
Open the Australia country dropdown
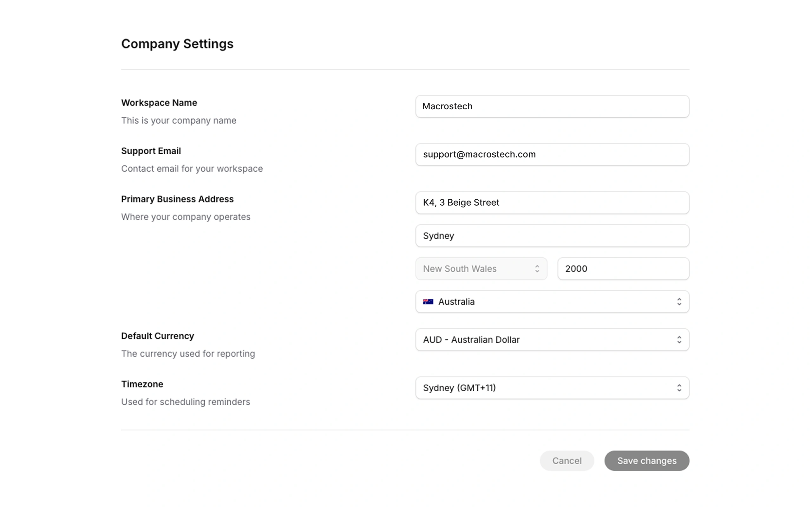[552, 301]
